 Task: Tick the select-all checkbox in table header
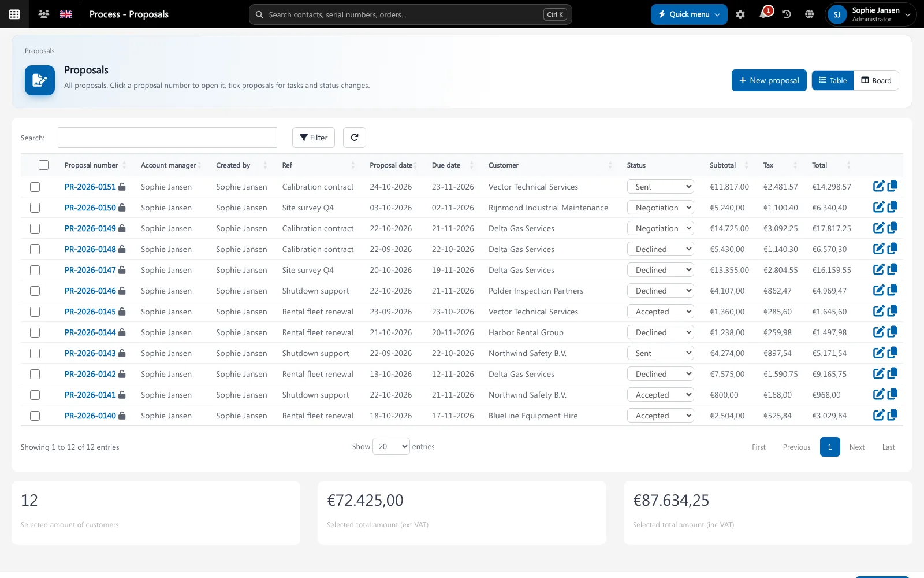pyautogui.click(x=44, y=165)
